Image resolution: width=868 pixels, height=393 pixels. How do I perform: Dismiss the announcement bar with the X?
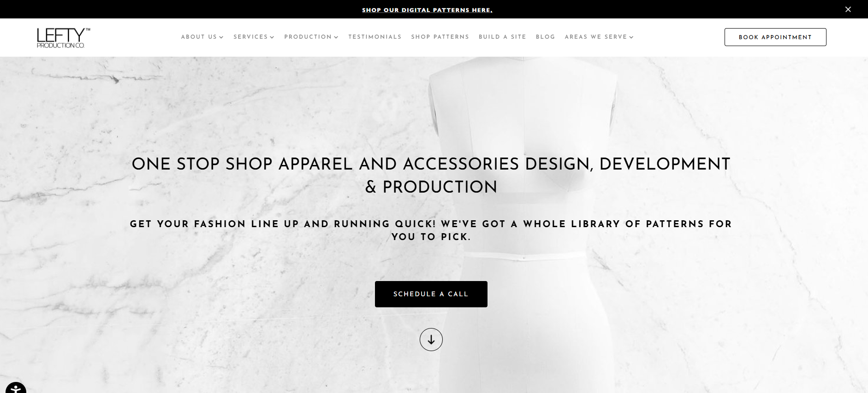(848, 9)
